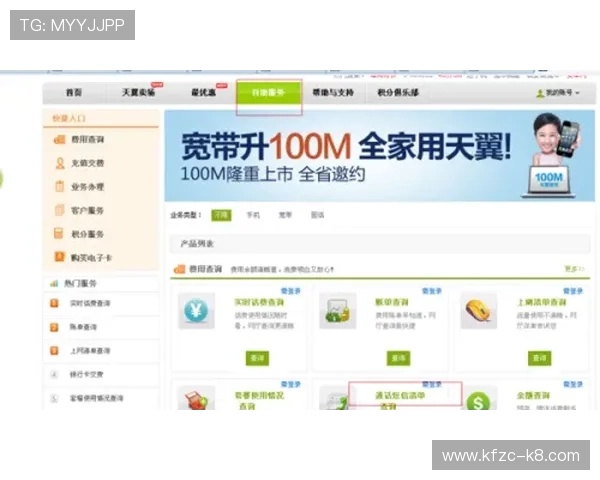The height and width of the screenshot is (480, 600).
Task: Click the orange number 2 icon beside 账单查询
Action: pos(54,327)
